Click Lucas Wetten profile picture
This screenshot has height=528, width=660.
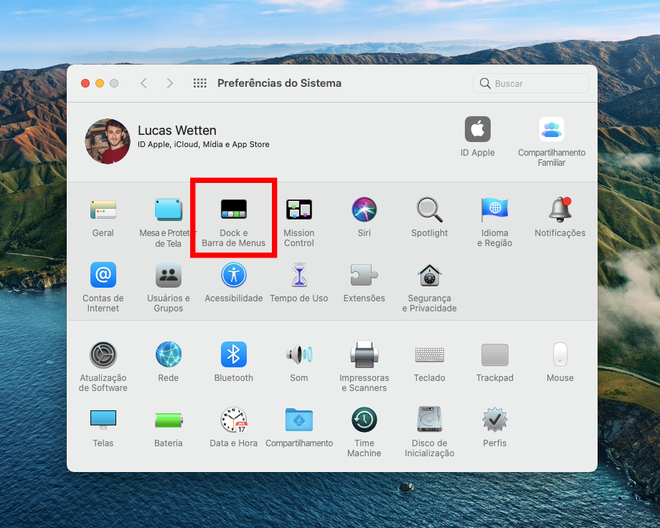[108, 141]
